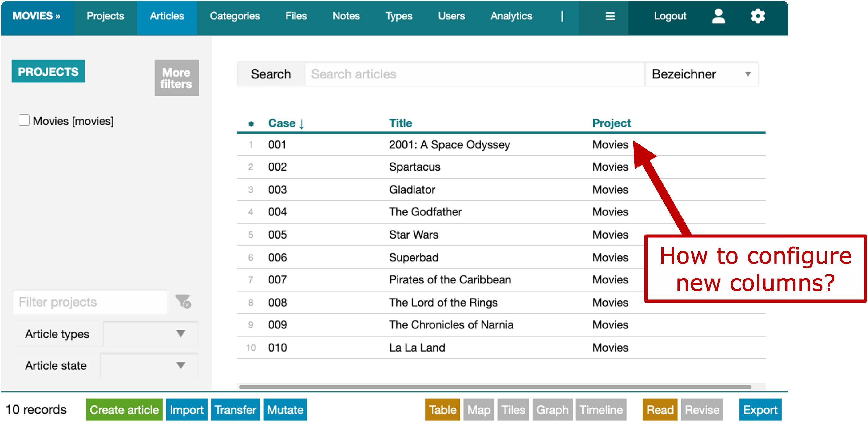Sort by the Case column header
The height and width of the screenshot is (426, 868).
tap(286, 123)
